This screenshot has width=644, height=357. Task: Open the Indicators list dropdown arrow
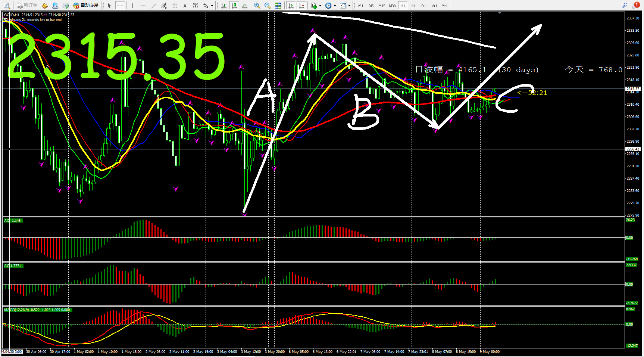[x=320, y=6]
